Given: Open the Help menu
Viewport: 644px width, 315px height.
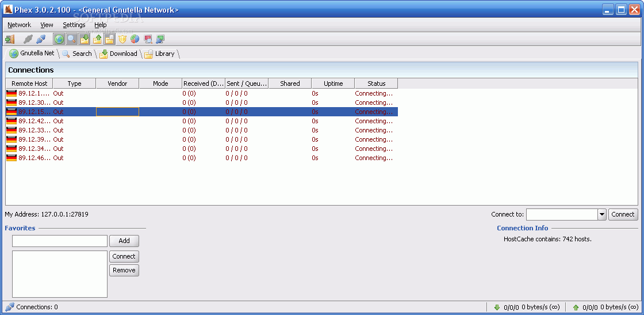Looking at the screenshot, I should 101,25.
